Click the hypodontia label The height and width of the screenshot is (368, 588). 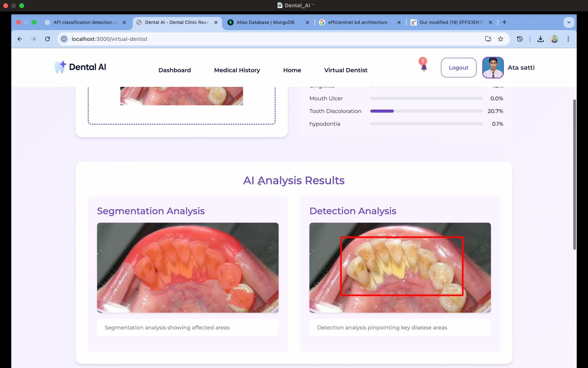[x=325, y=124]
